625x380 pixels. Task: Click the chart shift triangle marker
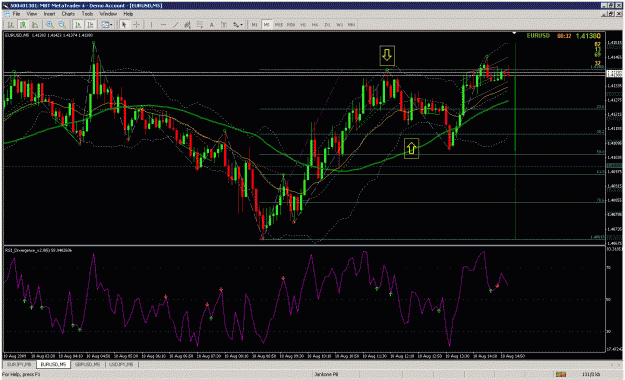click(514, 33)
